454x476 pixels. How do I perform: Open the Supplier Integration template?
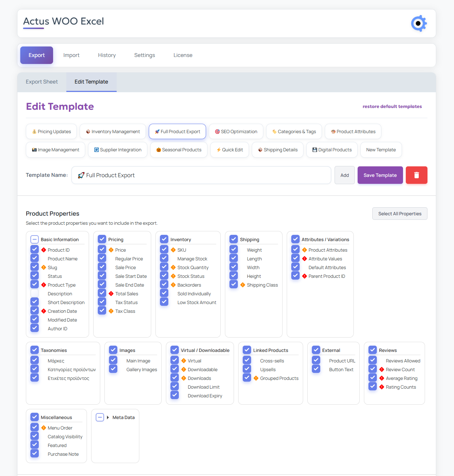(x=117, y=150)
